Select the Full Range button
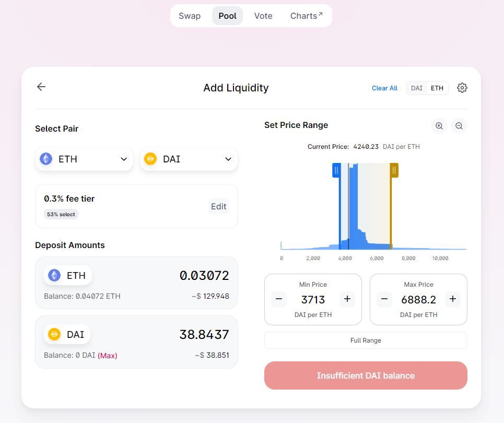The image size is (504, 423). click(x=366, y=340)
